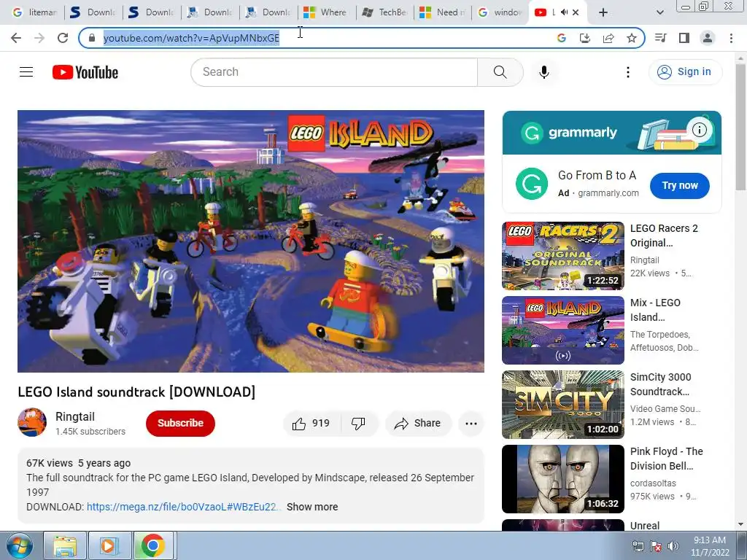
Task: Open a new tab with plus button
Action: 603,12
